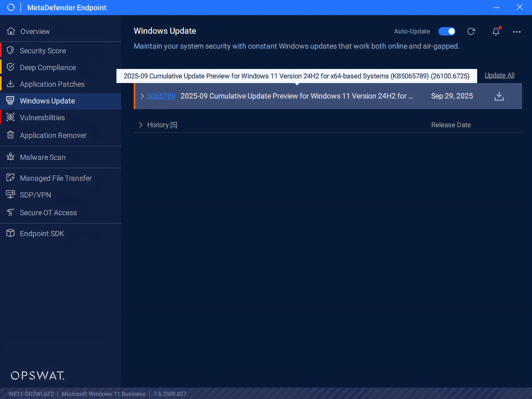
Task: Click the Malware Scan bug icon
Action: [10, 157]
